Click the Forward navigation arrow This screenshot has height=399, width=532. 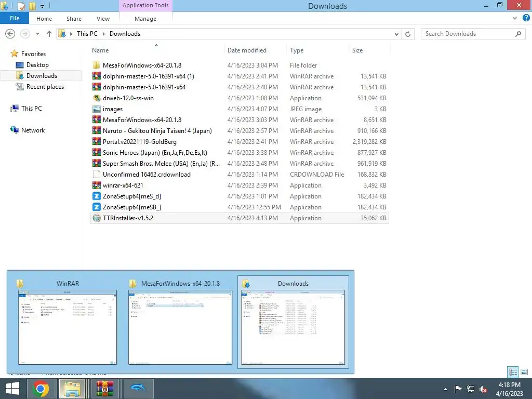coord(25,34)
